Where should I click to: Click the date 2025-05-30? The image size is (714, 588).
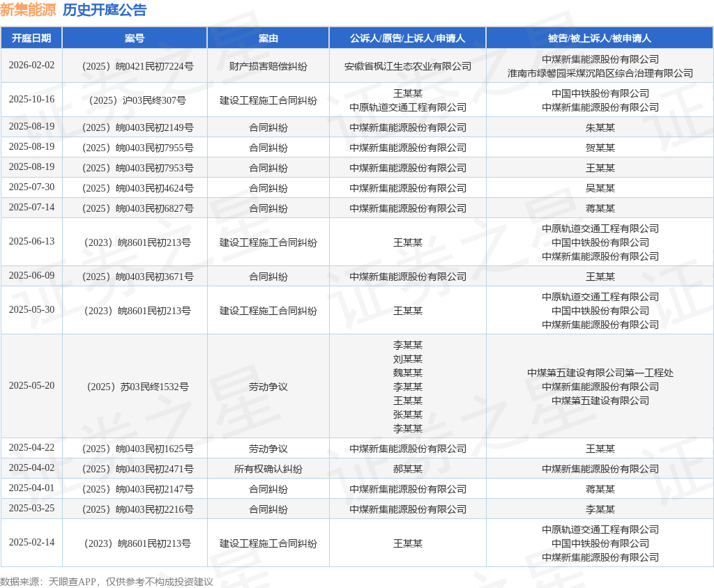point(31,309)
